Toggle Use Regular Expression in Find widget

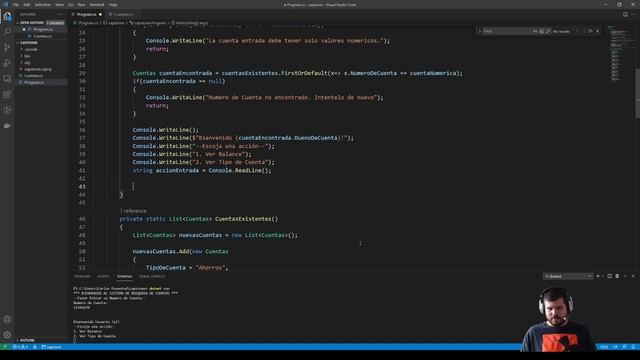(x=548, y=31)
